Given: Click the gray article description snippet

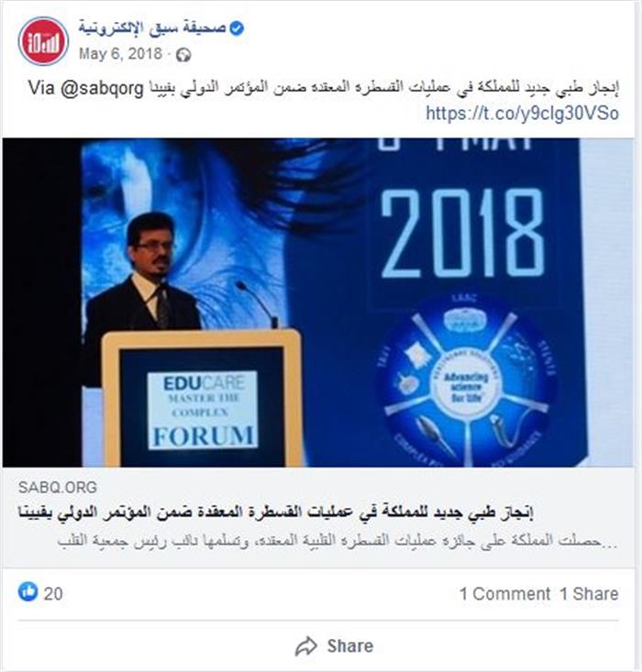Looking at the screenshot, I should point(338,541).
